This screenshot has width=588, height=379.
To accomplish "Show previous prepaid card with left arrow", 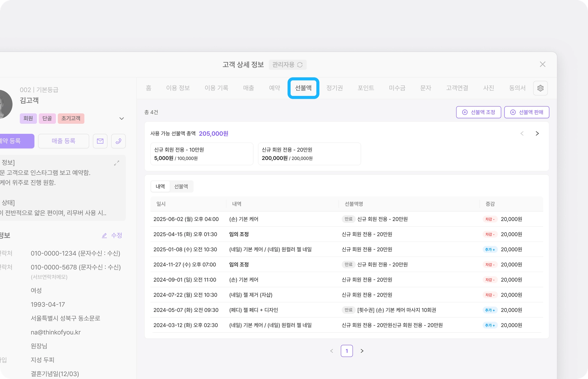I will pyautogui.click(x=522, y=134).
